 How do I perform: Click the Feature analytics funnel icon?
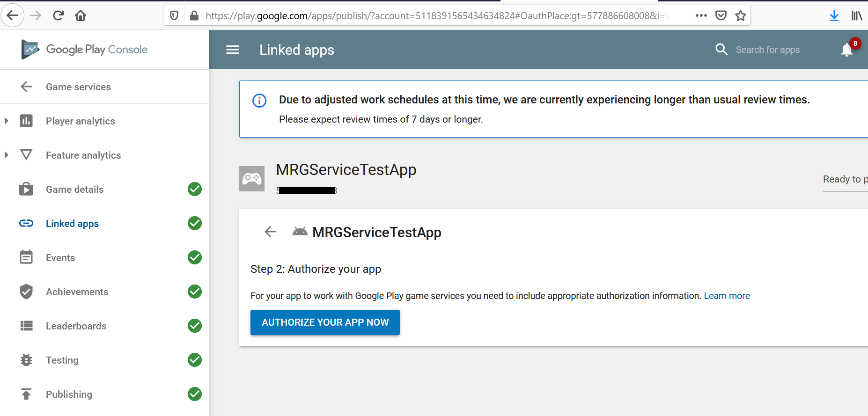(x=26, y=155)
